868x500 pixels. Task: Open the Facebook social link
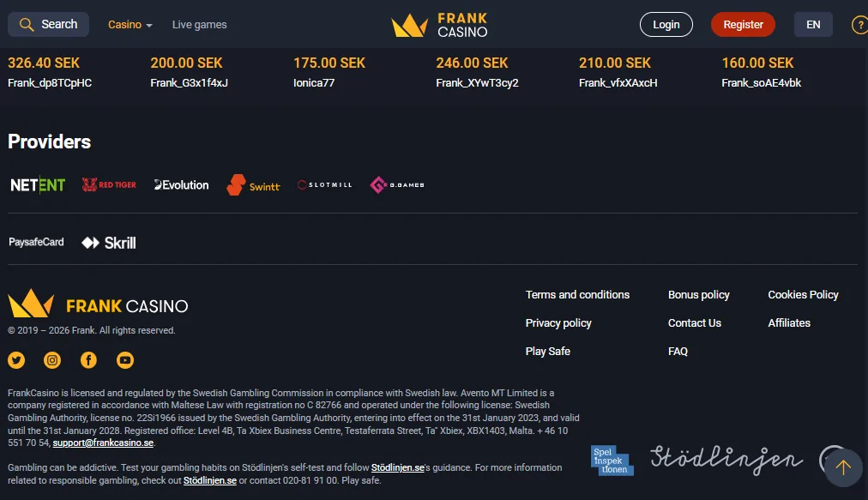88,360
